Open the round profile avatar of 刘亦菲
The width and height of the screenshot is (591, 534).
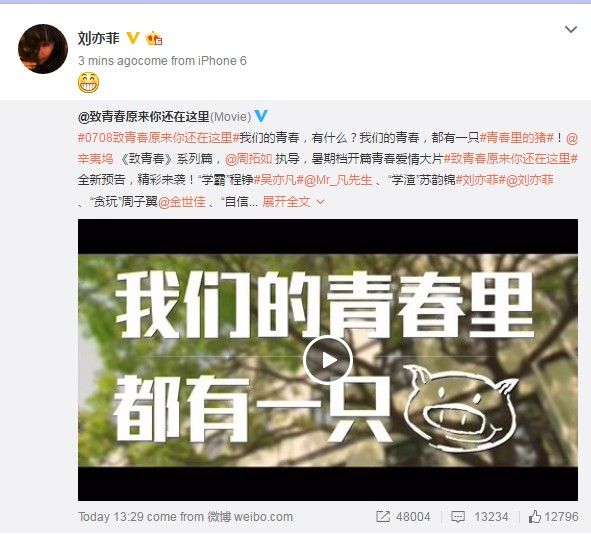point(43,49)
